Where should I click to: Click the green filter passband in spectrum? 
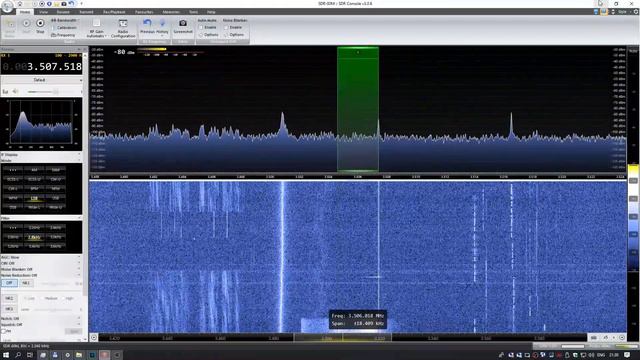point(358,109)
